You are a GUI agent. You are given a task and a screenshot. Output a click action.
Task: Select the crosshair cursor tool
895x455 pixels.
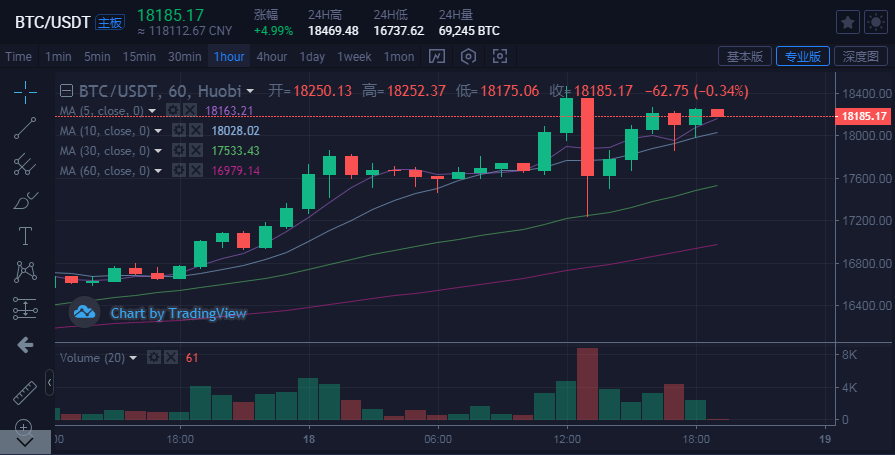[x=25, y=91]
